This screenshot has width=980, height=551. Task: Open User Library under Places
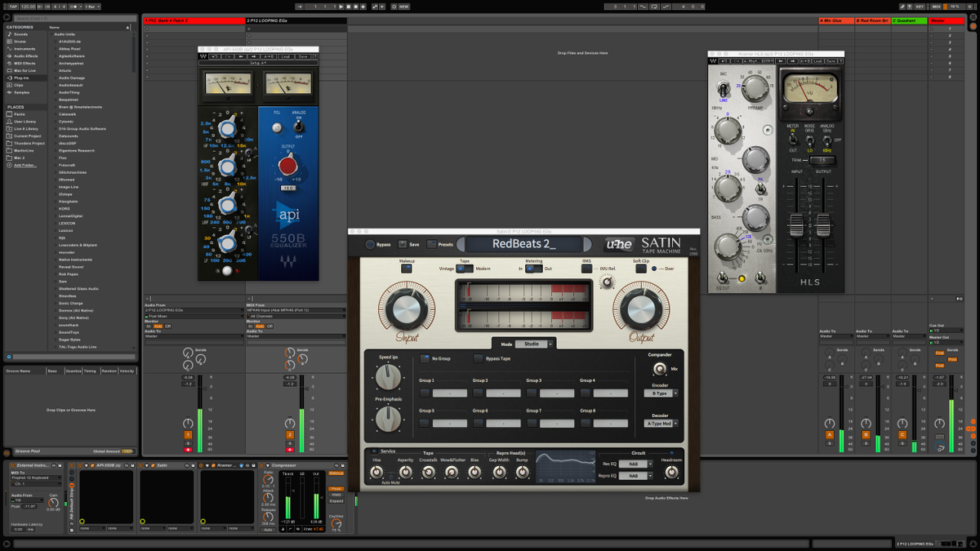[24, 122]
